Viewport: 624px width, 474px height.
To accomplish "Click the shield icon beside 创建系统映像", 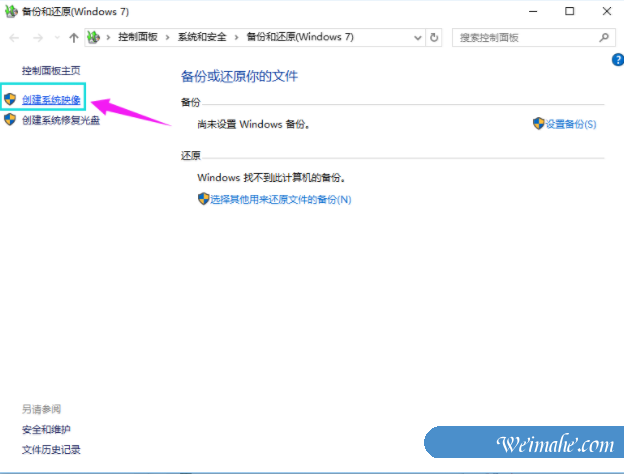I will [x=10, y=99].
